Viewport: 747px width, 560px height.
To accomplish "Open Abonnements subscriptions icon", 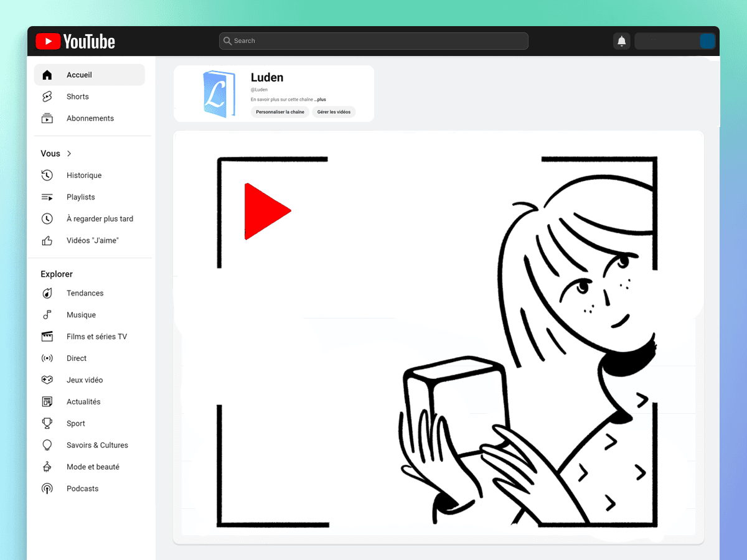I will [47, 118].
